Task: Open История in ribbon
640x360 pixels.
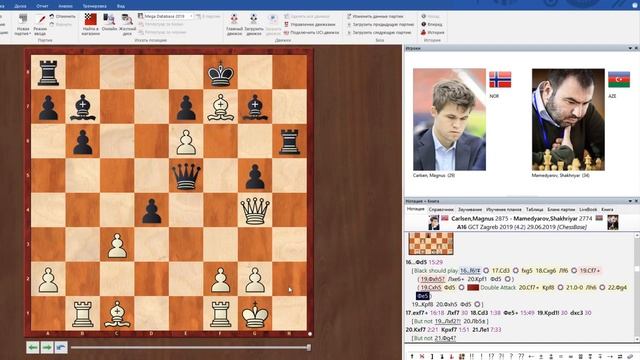Action: 432,32
